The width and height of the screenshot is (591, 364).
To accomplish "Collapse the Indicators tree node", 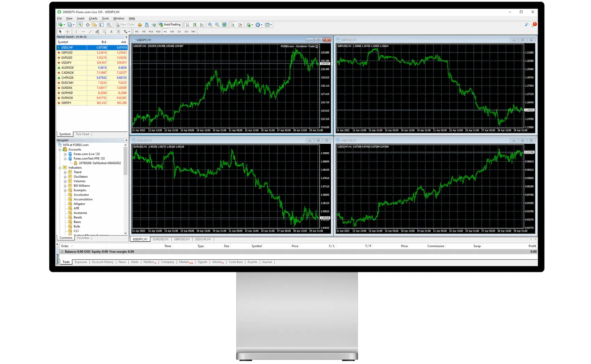I will 60,168.
